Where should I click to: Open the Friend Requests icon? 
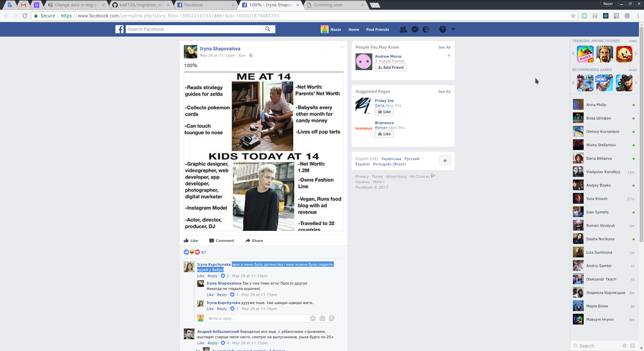[x=403, y=30]
